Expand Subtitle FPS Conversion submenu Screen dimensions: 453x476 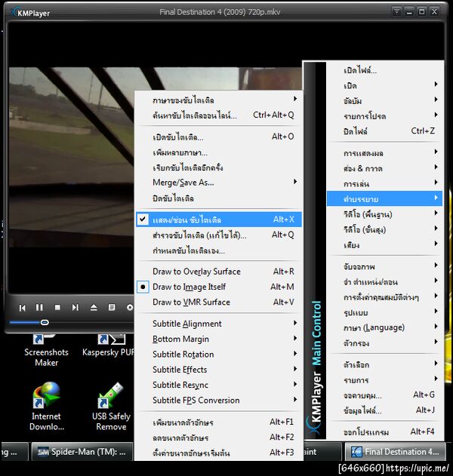point(219,400)
